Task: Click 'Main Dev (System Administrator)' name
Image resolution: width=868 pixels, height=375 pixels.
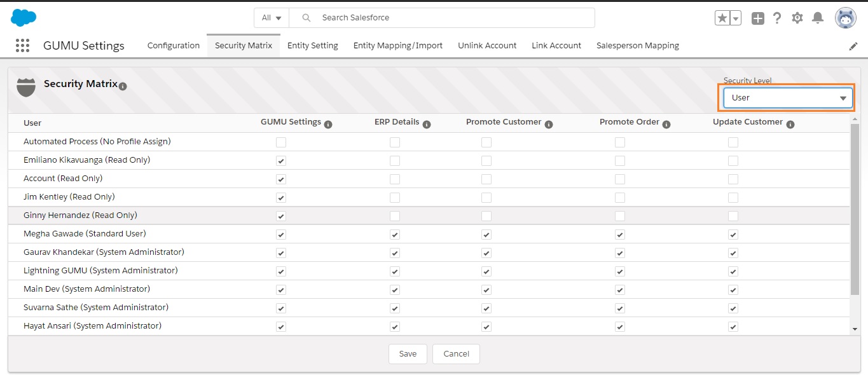Action: coord(86,289)
